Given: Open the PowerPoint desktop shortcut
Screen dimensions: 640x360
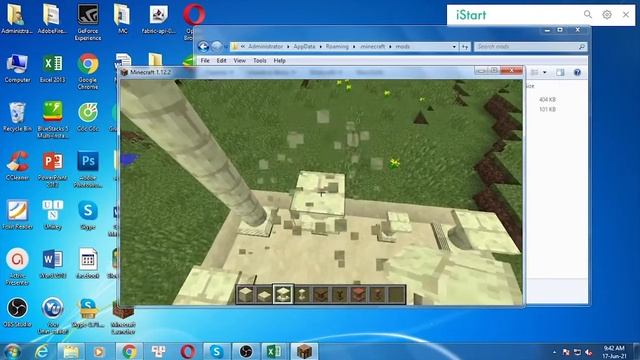Looking at the screenshot, I should (53, 169).
